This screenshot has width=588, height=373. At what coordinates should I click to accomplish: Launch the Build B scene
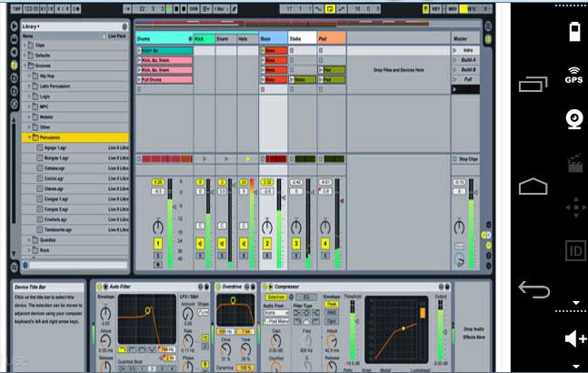click(x=455, y=70)
